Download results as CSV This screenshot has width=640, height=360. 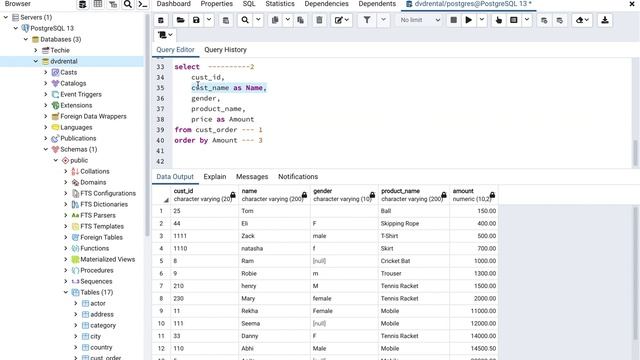pos(605,20)
